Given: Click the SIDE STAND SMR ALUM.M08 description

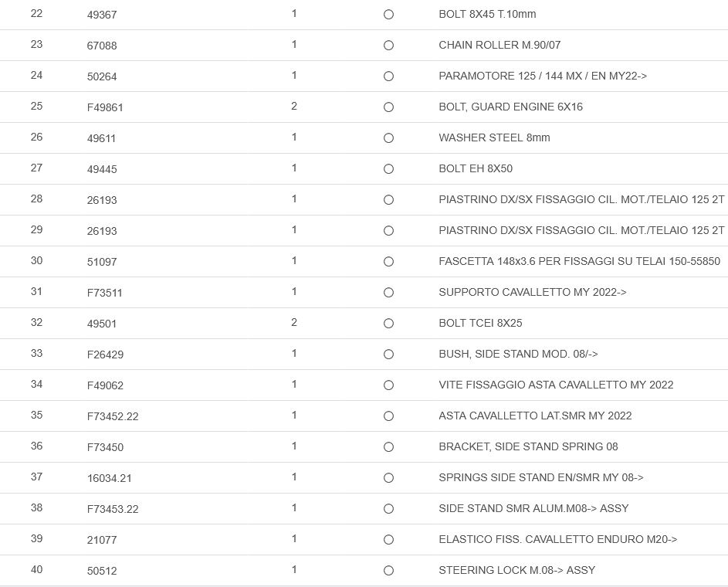Looking at the screenshot, I should tap(533, 508).
